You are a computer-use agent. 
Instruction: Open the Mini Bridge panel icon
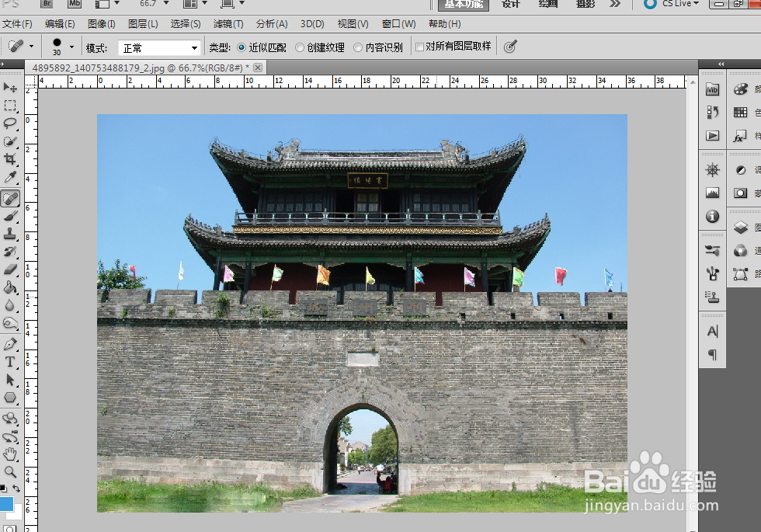pos(713,89)
